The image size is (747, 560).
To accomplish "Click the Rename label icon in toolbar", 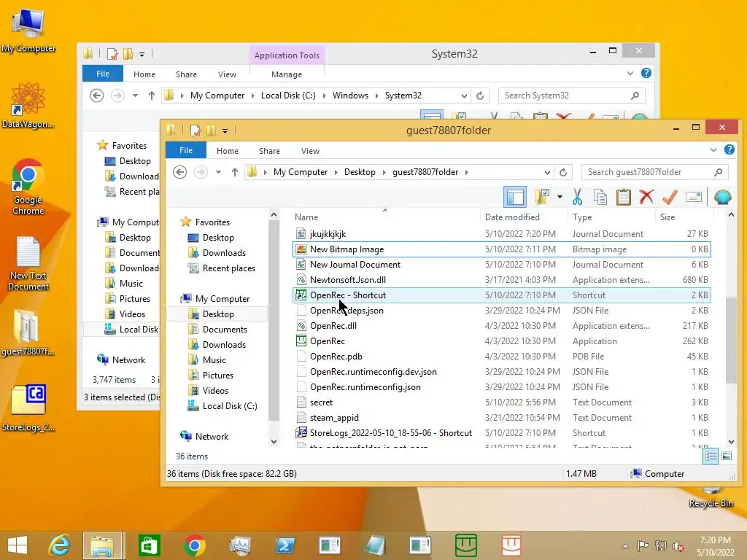I will pyautogui.click(x=694, y=197).
